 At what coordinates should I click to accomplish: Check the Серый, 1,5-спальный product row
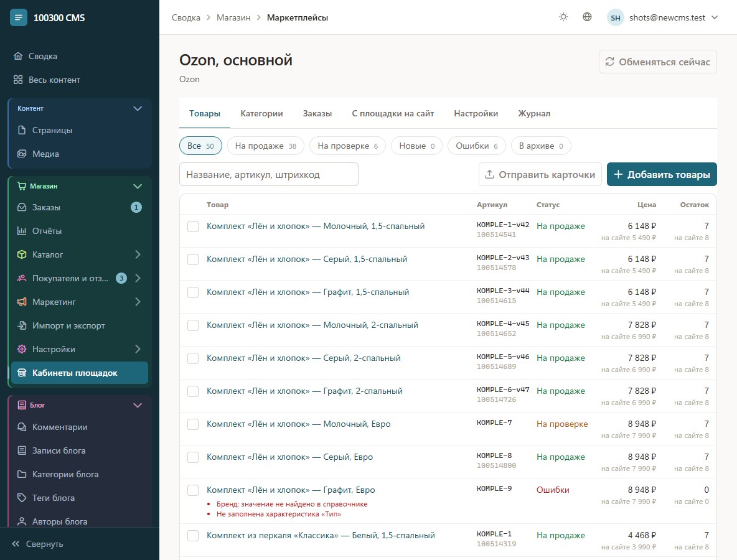[x=193, y=259]
